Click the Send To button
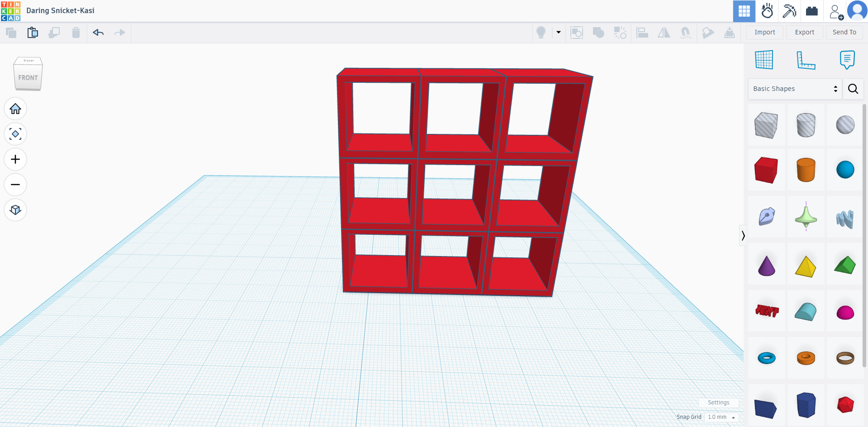This screenshot has height=427, width=868. pyautogui.click(x=844, y=32)
